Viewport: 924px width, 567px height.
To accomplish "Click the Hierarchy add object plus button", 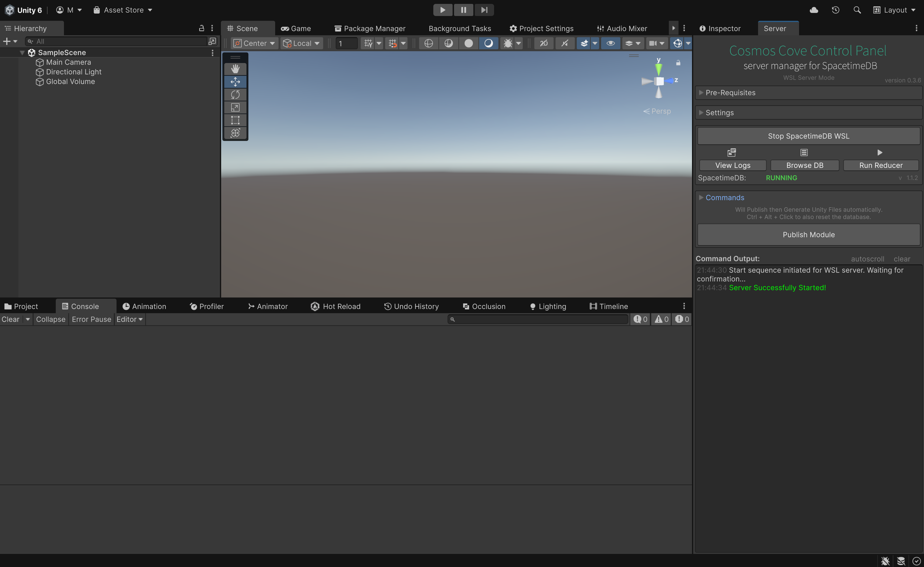I will [7, 41].
